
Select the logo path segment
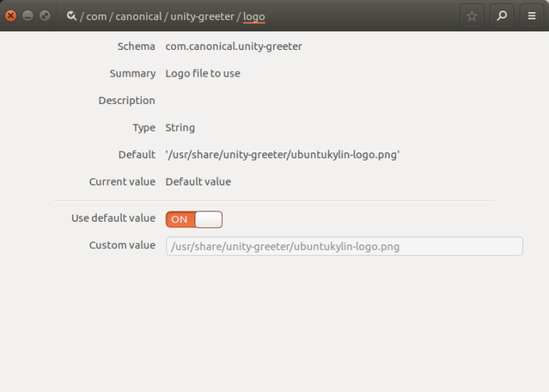(254, 17)
